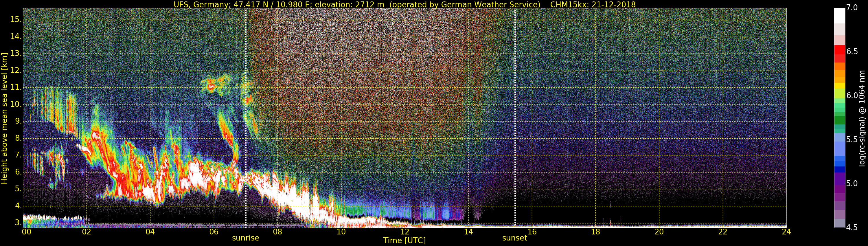Click time axis tick '14'
The height and width of the screenshot is (246, 868).
pos(468,232)
